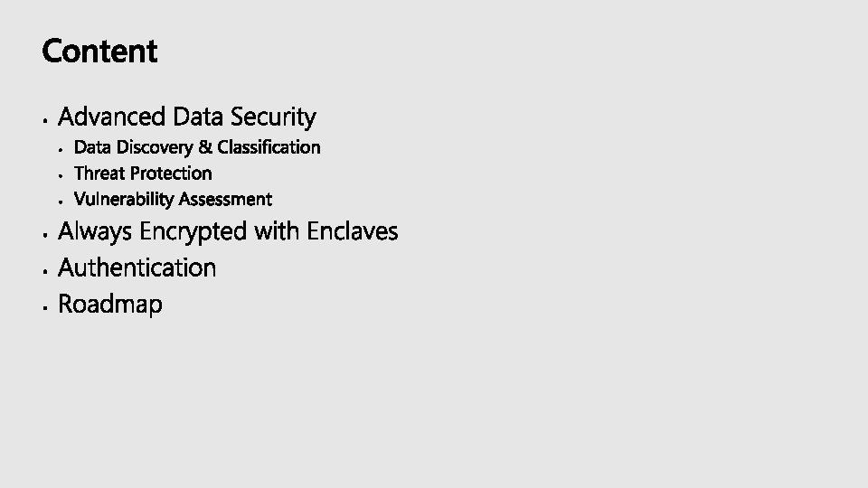Select the Advanced Data Security line

[x=187, y=117]
